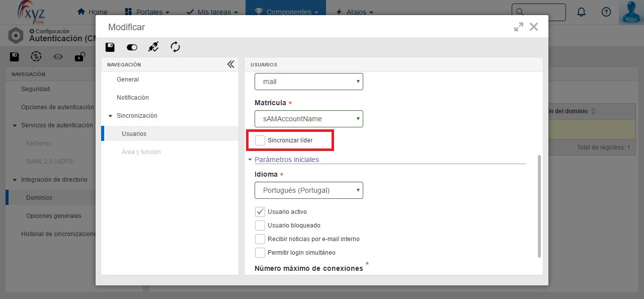Close the Modificar dialog

[534, 27]
